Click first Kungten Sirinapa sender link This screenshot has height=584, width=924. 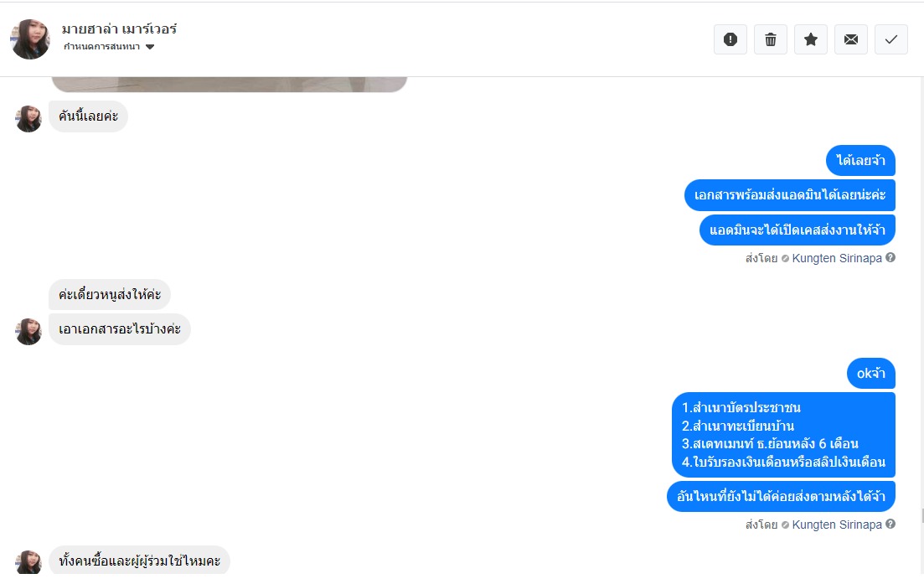point(837,258)
